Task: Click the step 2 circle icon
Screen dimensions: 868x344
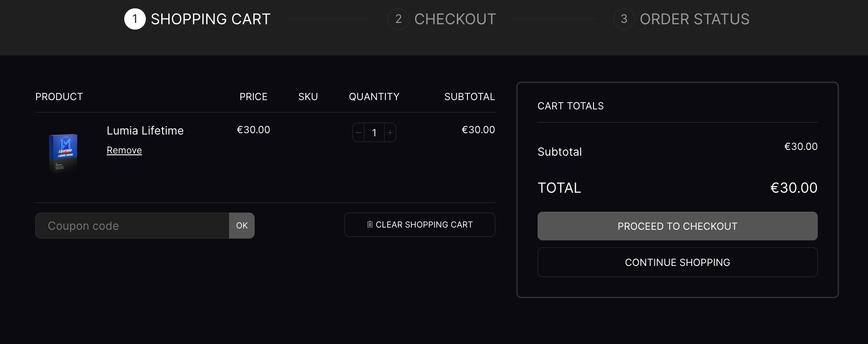Action: click(398, 19)
